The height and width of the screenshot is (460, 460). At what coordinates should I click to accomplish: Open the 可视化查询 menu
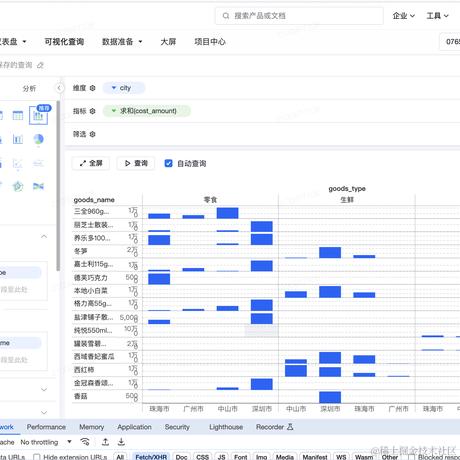tap(64, 42)
